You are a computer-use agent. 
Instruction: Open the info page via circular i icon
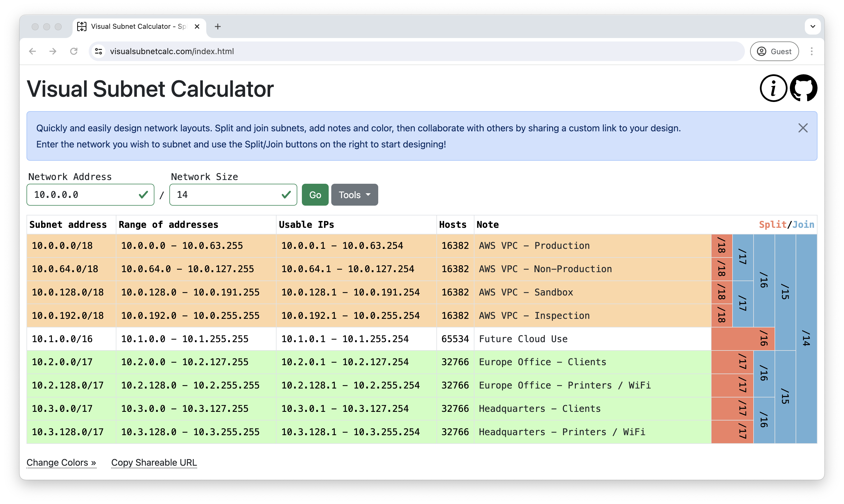(x=773, y=88)
